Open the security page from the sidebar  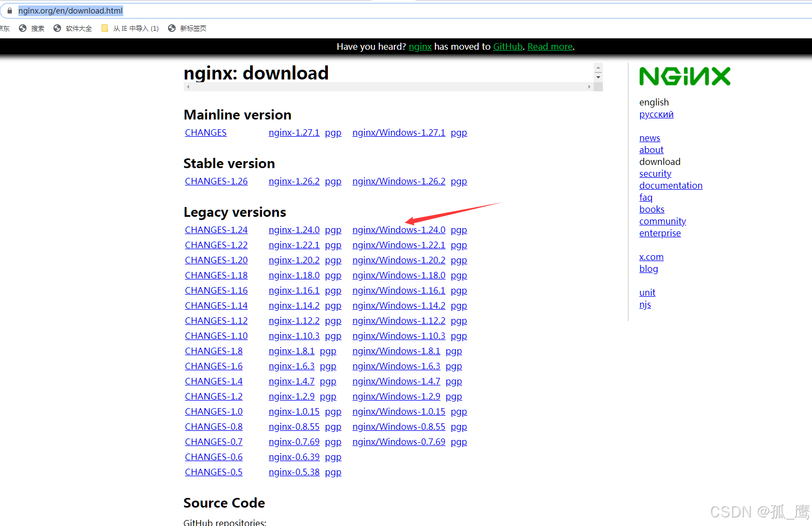[x=655, y=173]
